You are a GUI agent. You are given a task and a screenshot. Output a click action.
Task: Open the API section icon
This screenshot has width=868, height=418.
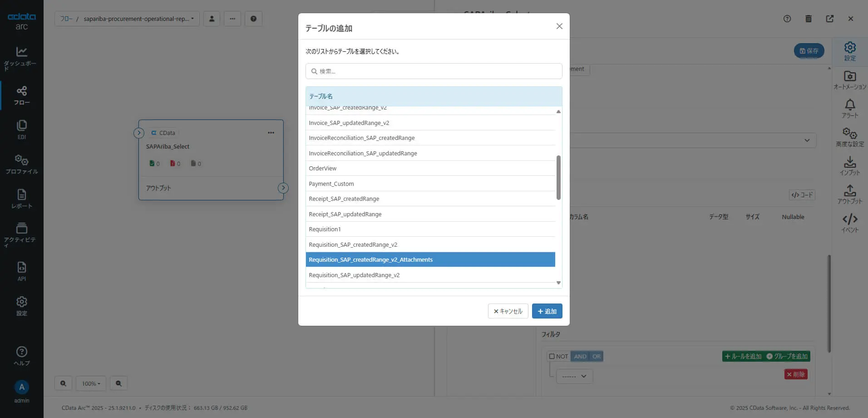[21, 267]
